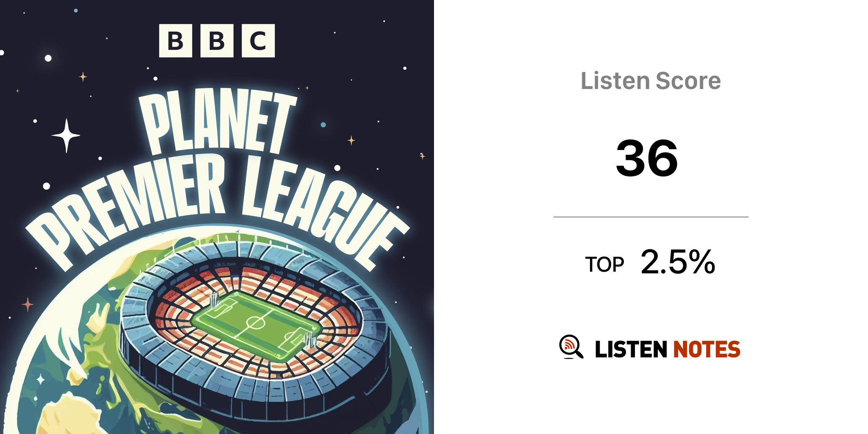Click the C block in BBC logo

[x=258, y=41]
